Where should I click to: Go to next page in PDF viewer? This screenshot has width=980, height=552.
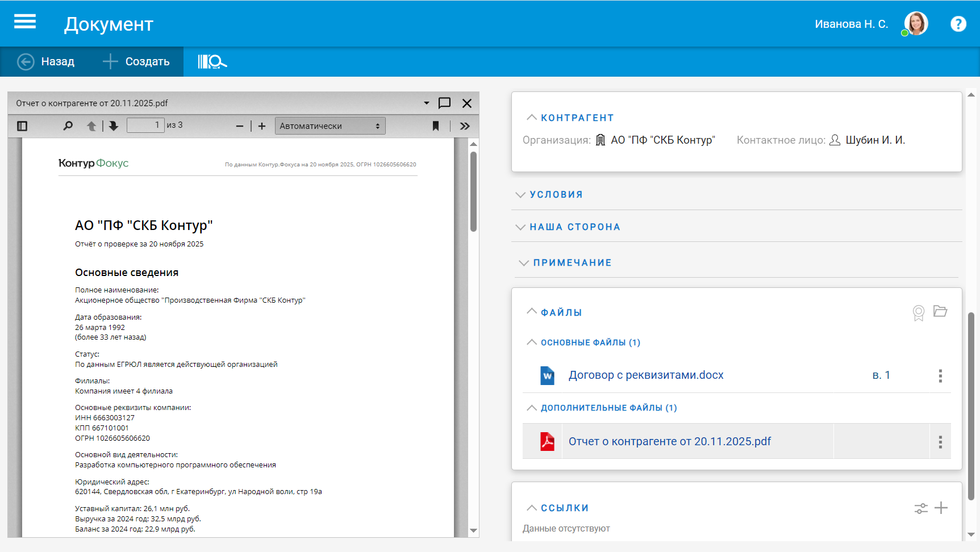coord(114,126)
